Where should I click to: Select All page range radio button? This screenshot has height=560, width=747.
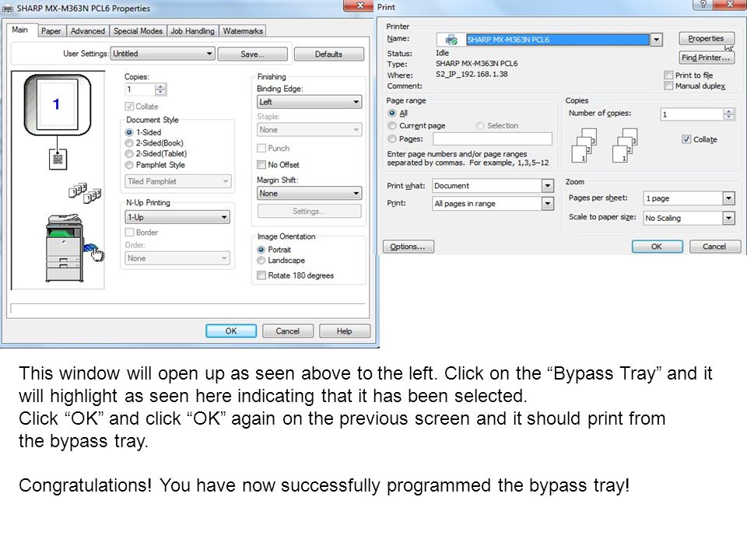392,113
